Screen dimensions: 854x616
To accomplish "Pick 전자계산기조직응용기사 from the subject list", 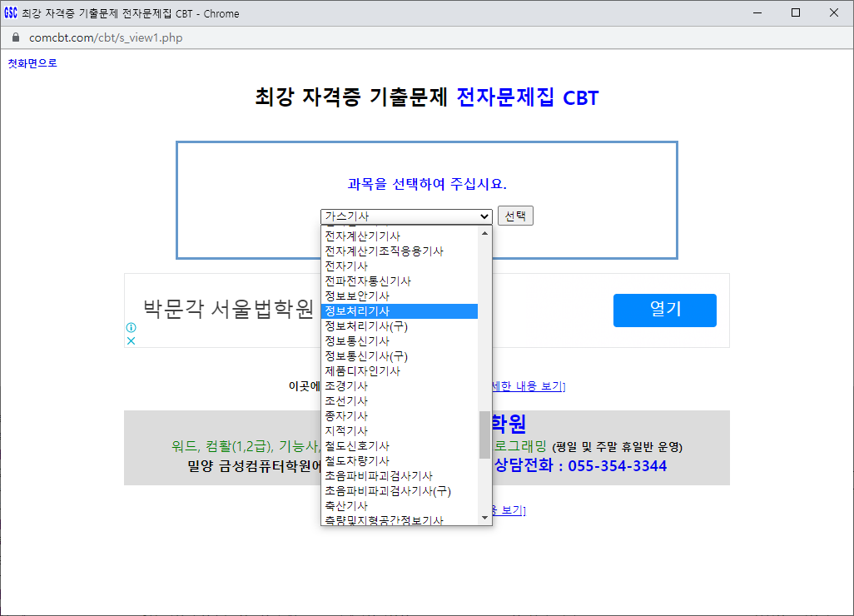I will (x=384, y=251).
